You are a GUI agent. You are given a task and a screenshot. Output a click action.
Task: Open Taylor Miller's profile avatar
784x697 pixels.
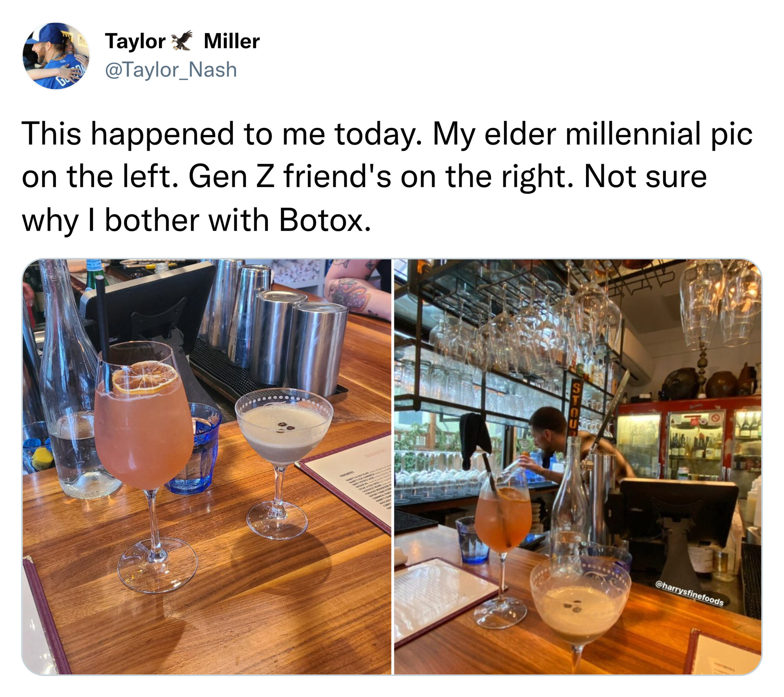click(x=56, y=56)
